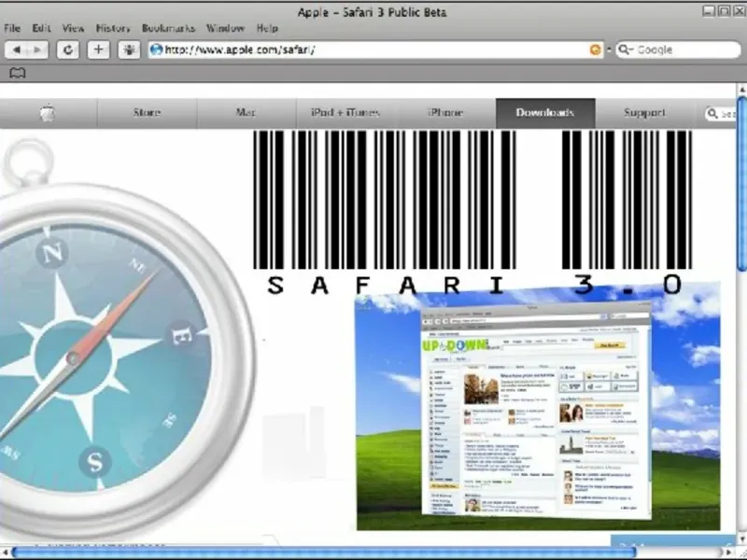Go to the Store navigation tab
The width and height of the screenshot is (747, 560).
pyautogui.click(x=148, y=113)
